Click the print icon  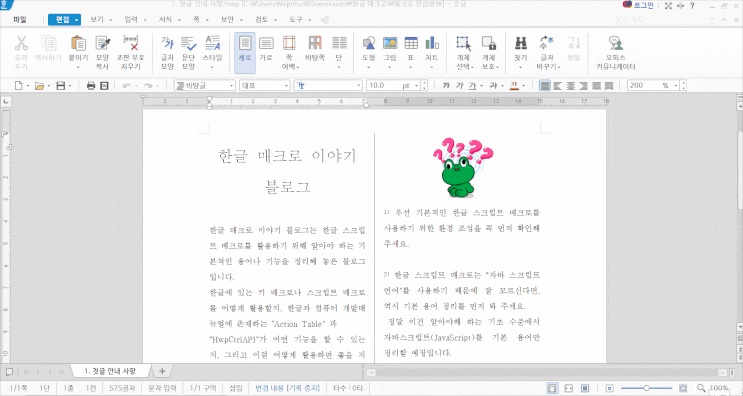click(91, 86)
